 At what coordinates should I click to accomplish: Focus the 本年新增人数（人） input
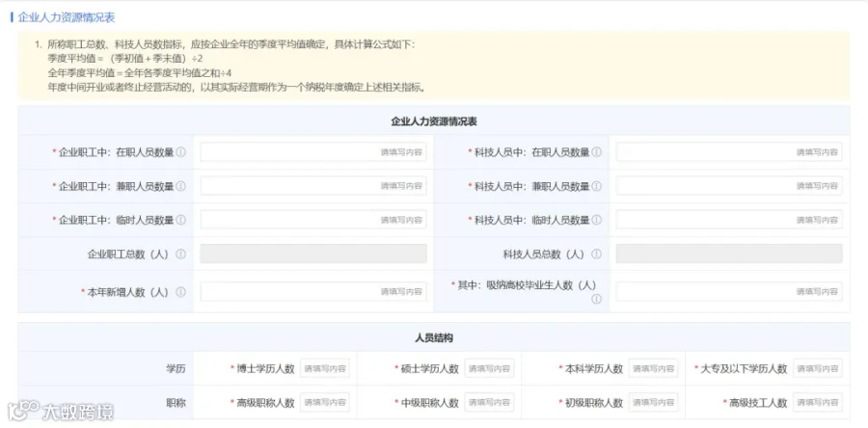tap(313, 291)
